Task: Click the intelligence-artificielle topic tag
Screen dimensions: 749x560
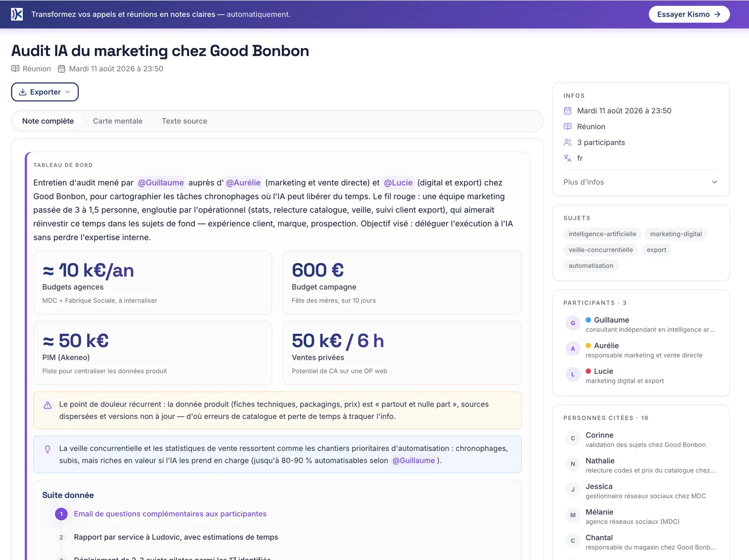Action: [x=602, y=234]
